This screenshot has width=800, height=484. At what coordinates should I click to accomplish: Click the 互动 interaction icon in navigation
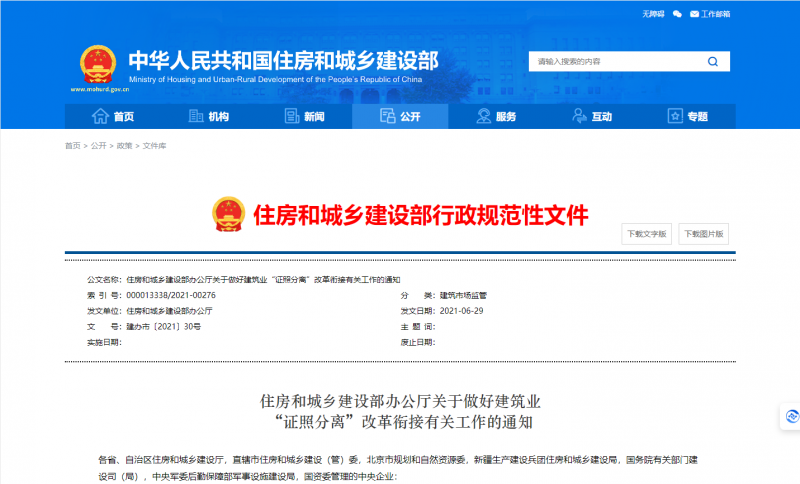point(578,117)
